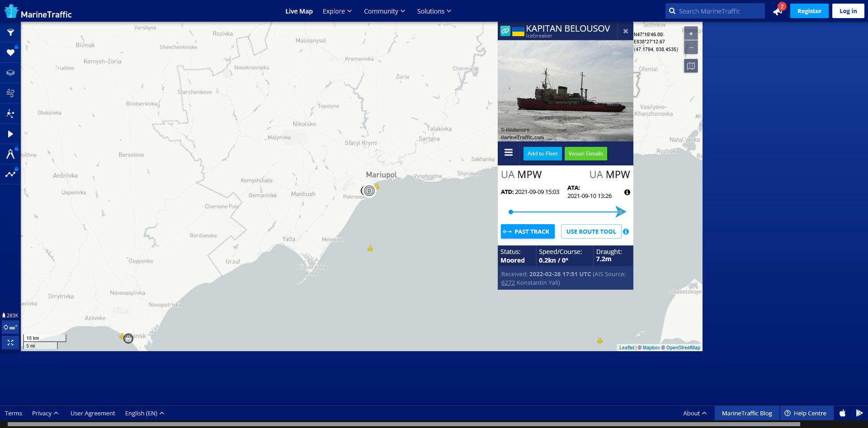Image resolution: width=868 pixels, height=428 pixels.
Task: Click the playback play icon in sidebar
Action: tap(10, 134)
